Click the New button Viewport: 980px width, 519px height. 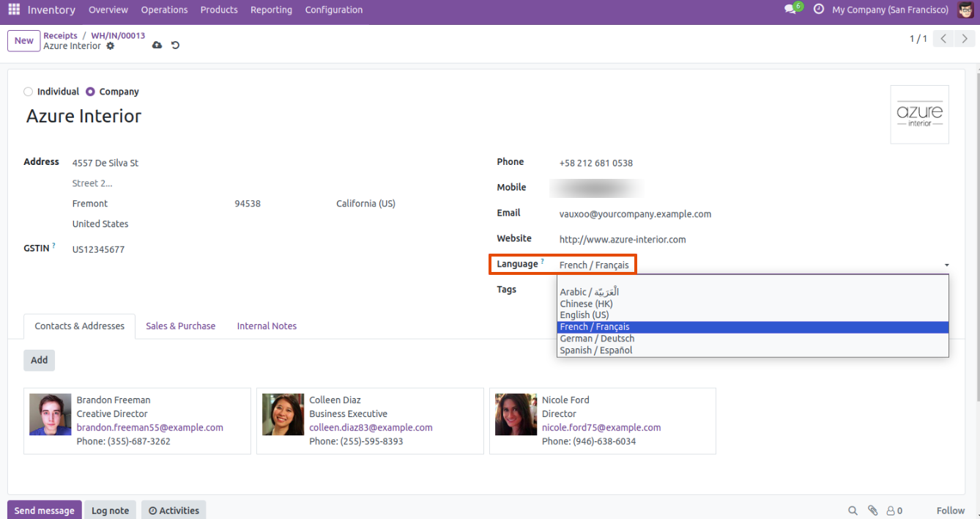pos(24,41)
